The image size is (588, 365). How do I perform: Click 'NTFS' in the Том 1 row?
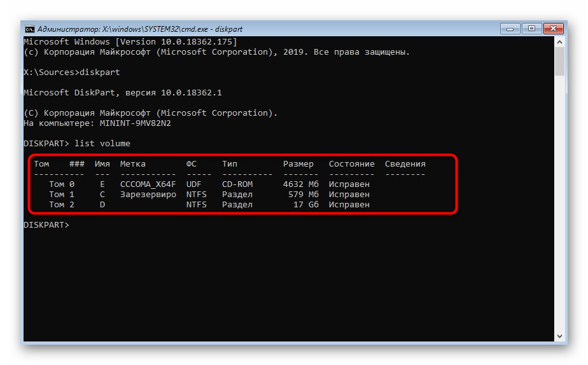[x=197, y=194]
